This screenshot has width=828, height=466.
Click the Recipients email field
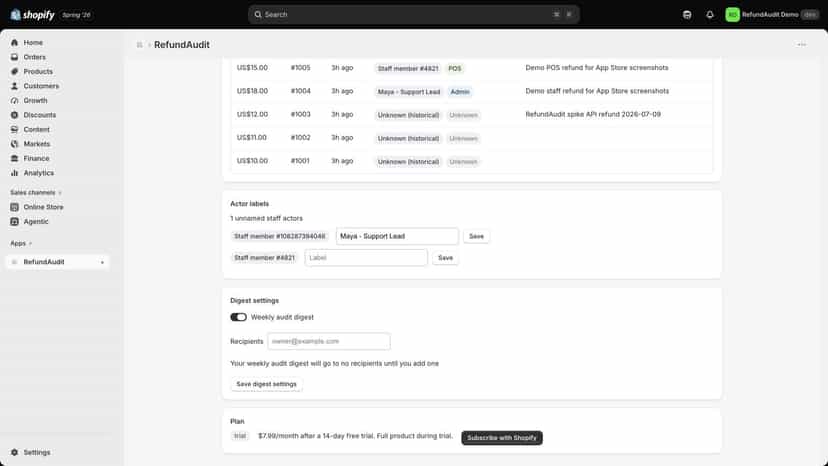coord(329,341)
